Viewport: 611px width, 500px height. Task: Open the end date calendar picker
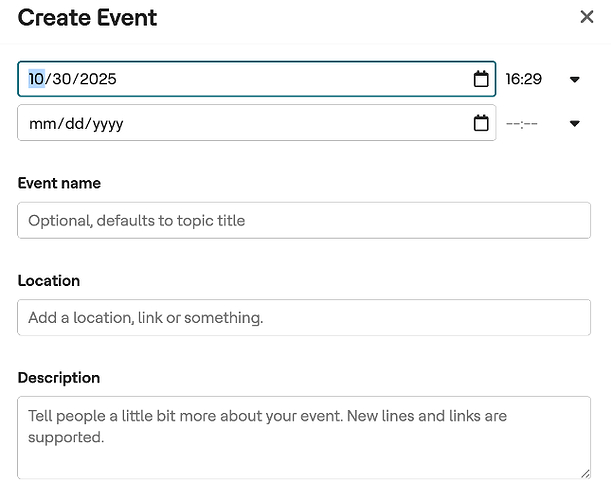[x=481, y=123]
